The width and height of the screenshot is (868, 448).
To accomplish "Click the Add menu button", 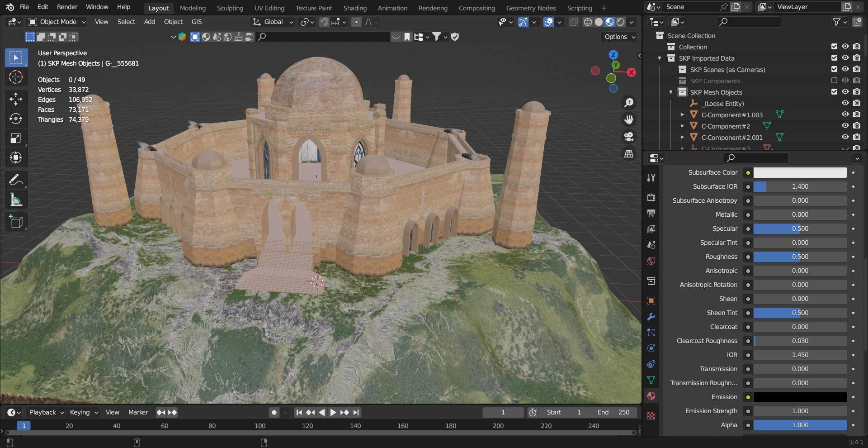I will [150, 22].
